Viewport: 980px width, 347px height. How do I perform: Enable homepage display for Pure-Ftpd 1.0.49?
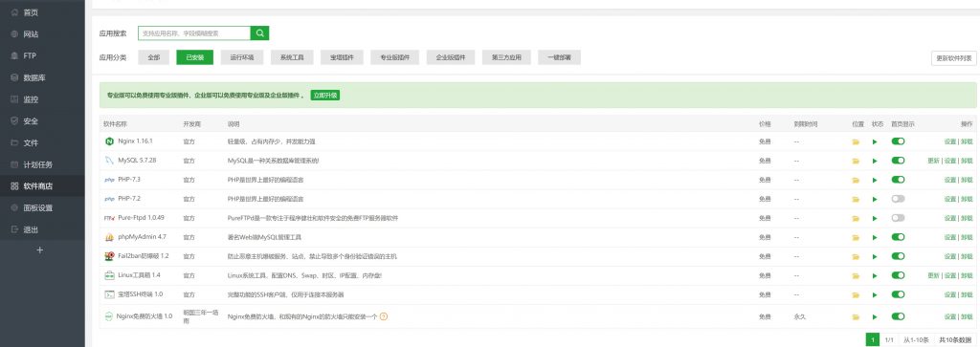pyautogui.click(x=898, y=218)
